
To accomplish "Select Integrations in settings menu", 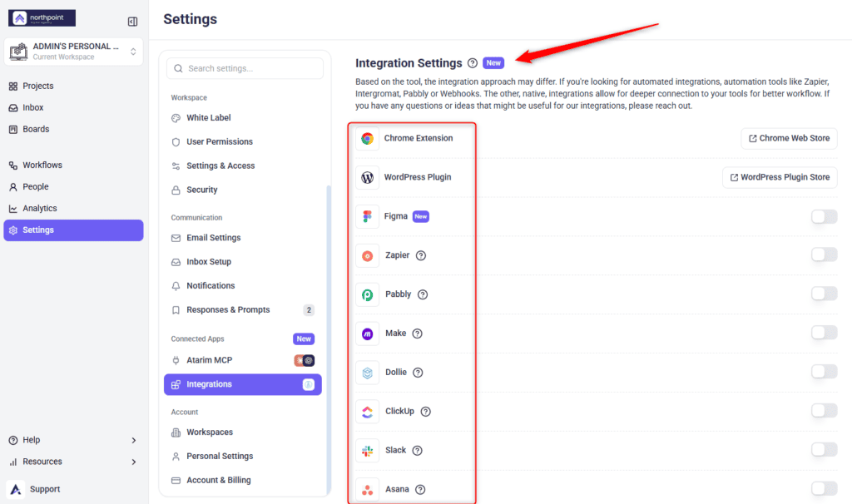I will pos(243,384).
